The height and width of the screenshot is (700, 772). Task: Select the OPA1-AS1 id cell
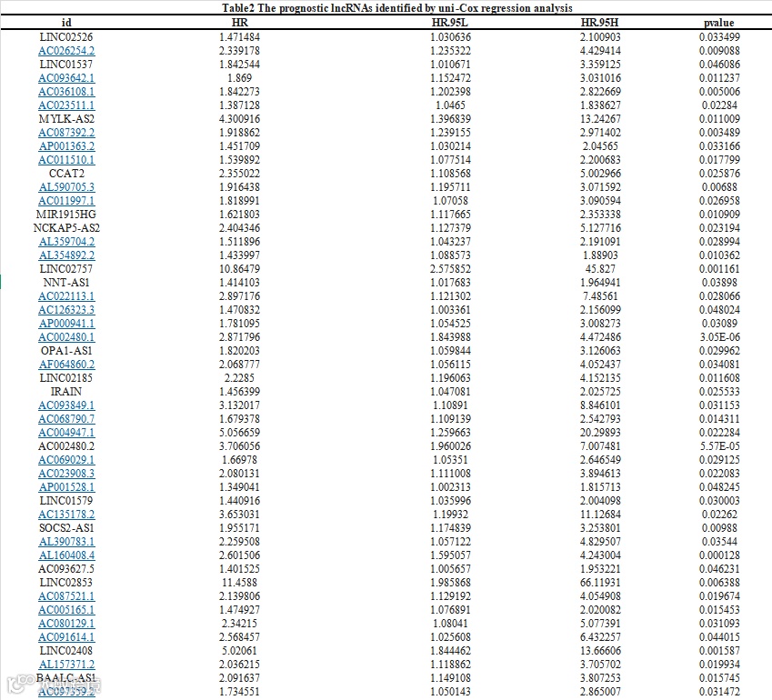[66, 351]
